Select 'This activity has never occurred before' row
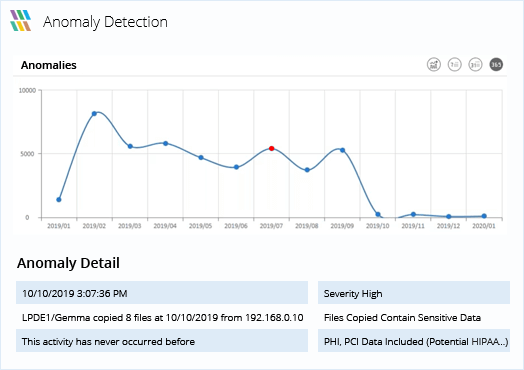 162,341
